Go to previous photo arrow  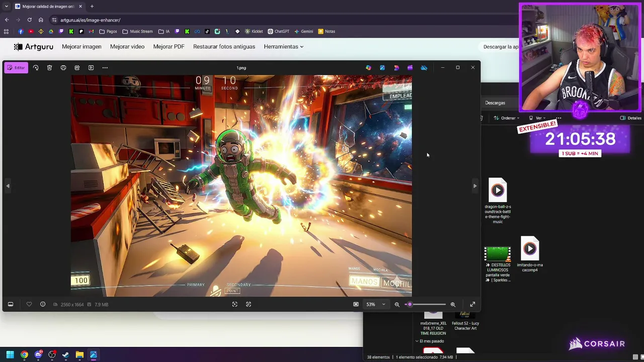8,186
